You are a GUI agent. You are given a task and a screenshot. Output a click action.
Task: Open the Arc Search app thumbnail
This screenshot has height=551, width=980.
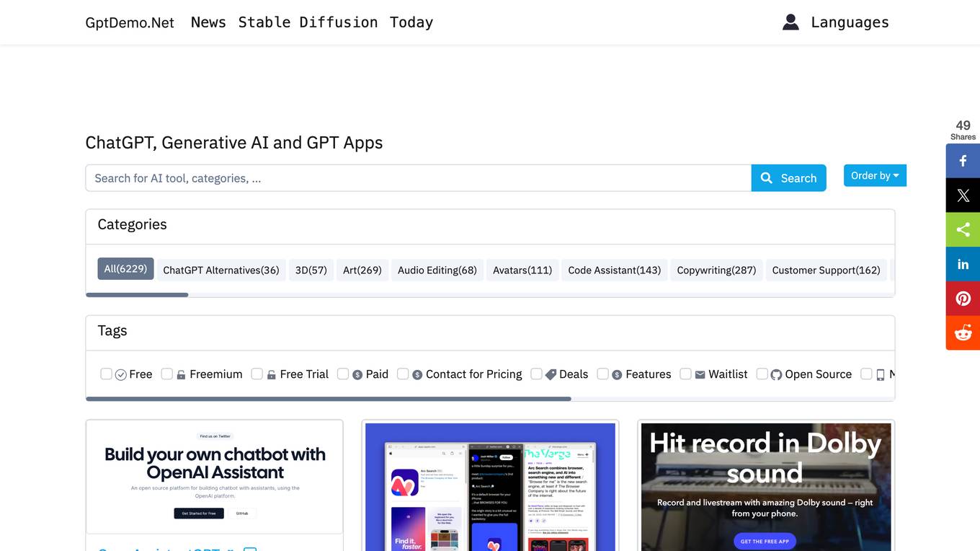[490, 488]
